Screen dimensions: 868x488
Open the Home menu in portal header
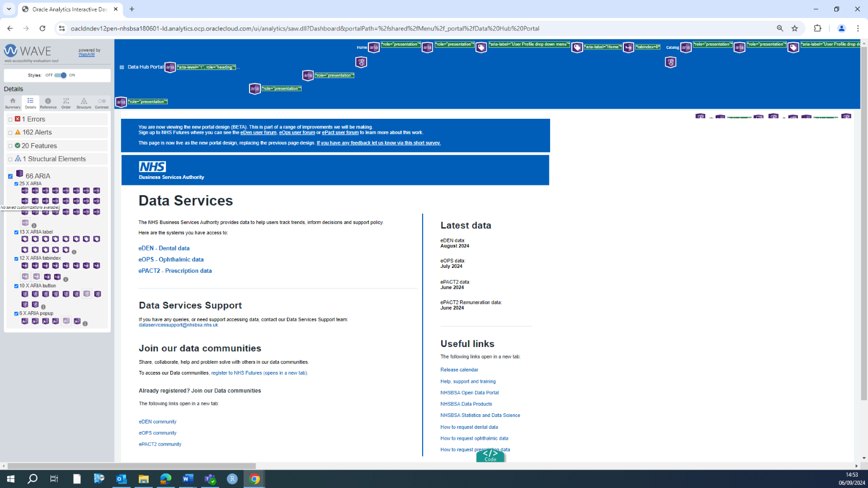[362, 48]
